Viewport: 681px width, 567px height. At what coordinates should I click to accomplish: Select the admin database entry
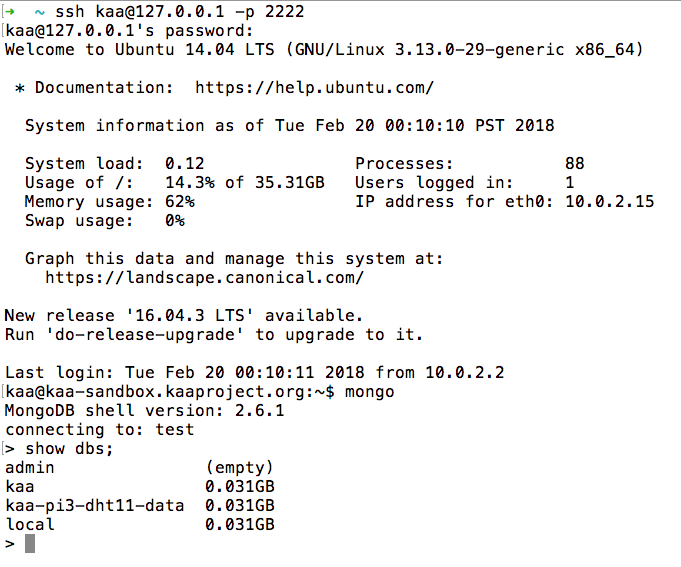tap(30, 468)
